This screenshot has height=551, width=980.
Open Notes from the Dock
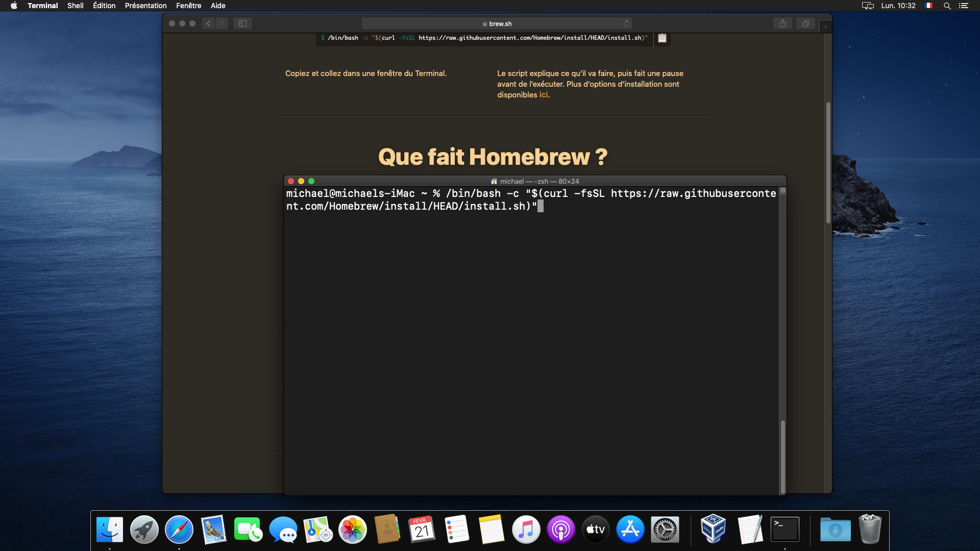(x=492, y=529)
